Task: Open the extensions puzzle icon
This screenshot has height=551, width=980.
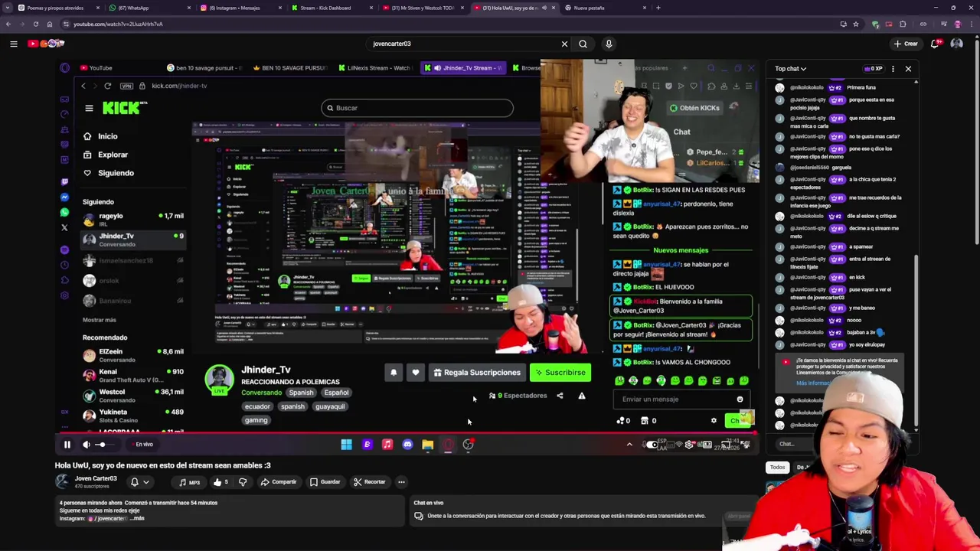Action: 903,24
